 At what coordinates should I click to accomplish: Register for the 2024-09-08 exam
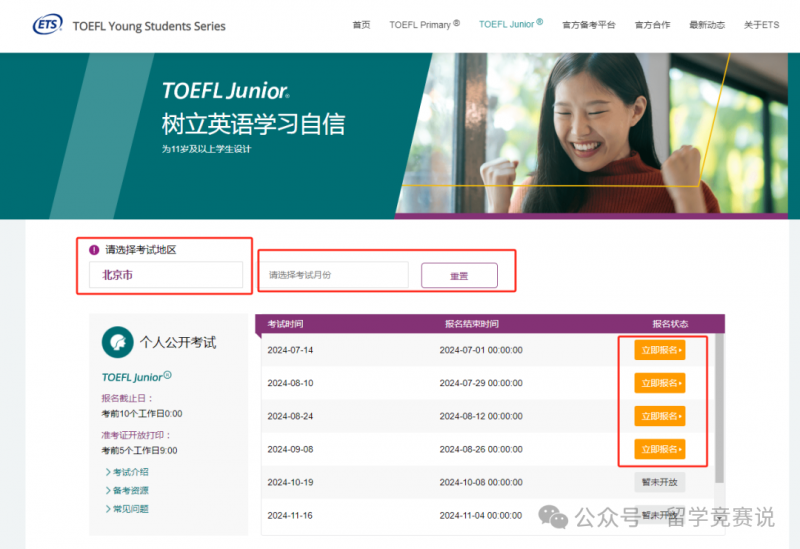[660, 450]
